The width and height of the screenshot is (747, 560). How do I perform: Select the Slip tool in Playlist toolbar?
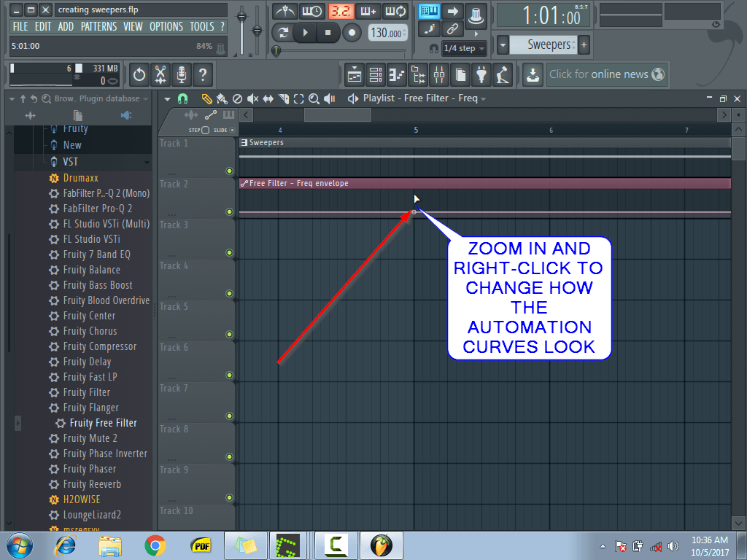(x=268, y=99)
